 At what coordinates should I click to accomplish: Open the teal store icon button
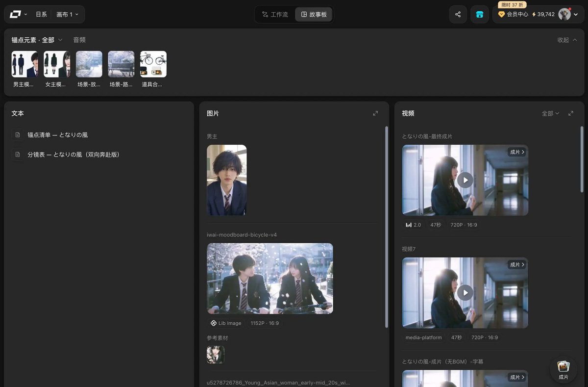pyautogui.click(x=480, y=14)
